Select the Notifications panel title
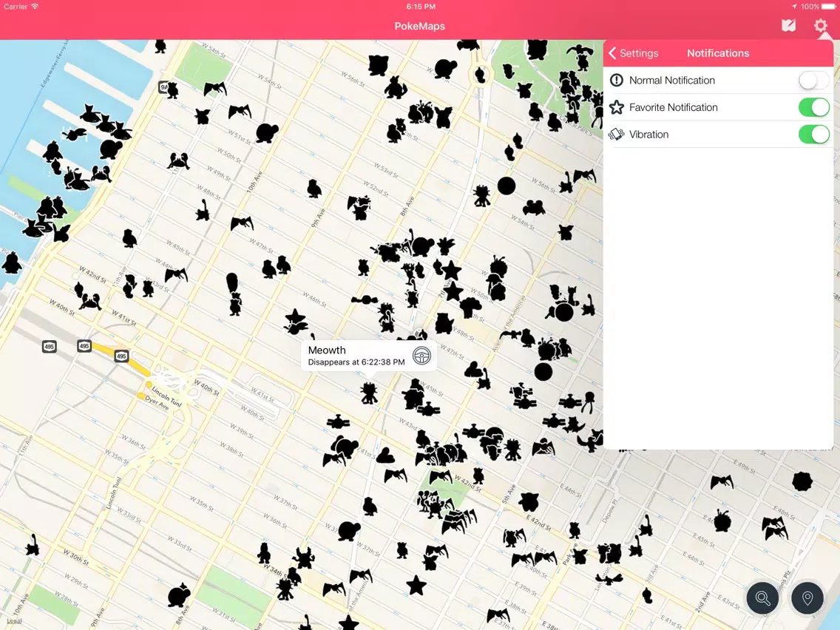840x630 pixels. [718, 53]
